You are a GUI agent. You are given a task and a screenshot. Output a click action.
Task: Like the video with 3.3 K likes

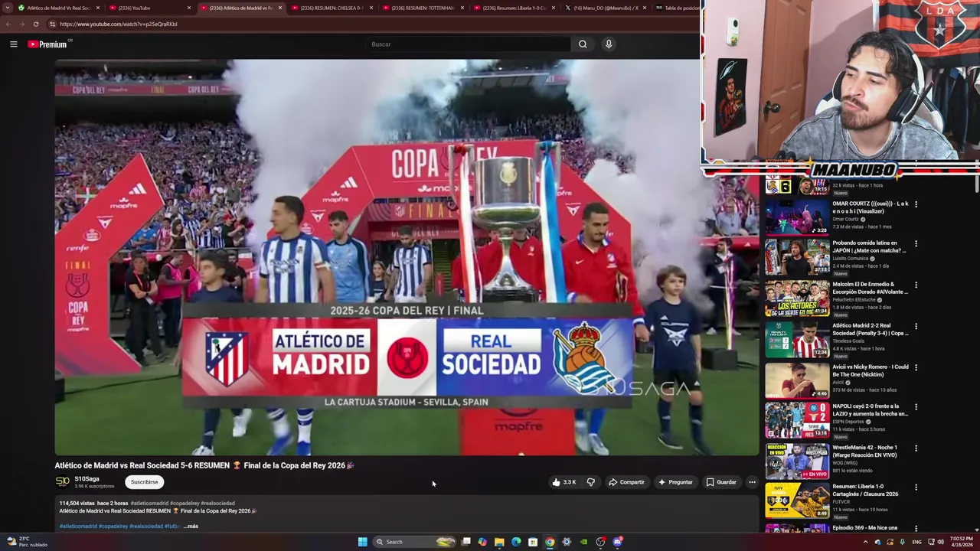563,482
